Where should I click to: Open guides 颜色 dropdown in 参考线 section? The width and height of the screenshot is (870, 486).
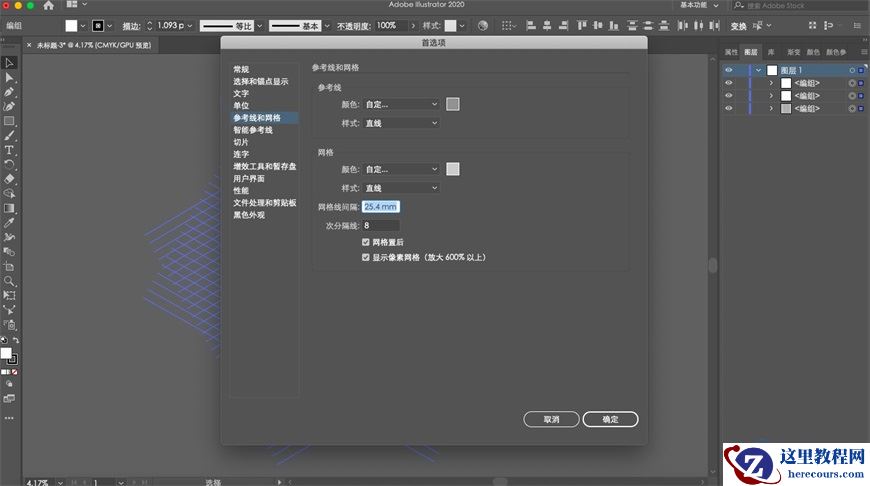tap(401, 104)
